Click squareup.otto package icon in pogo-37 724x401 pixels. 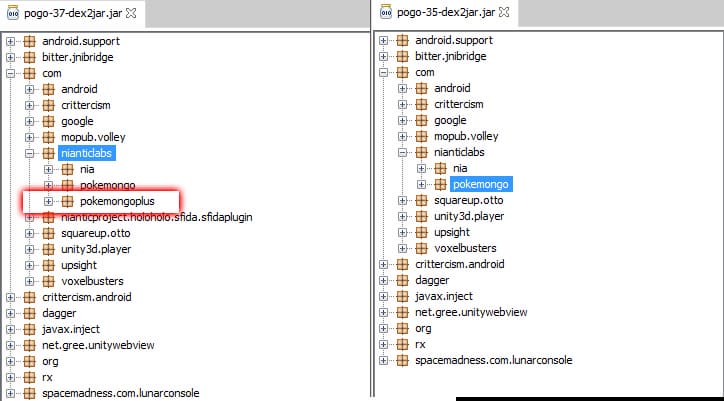tap(48, 233)
